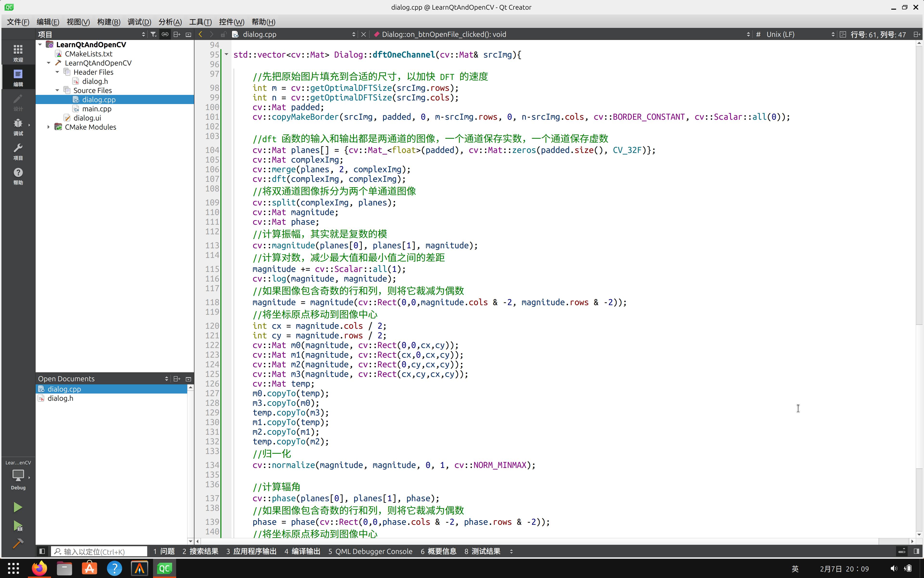924x578 pixels.
Task: Open the 分析(A) menu
Action: [170, 22]
